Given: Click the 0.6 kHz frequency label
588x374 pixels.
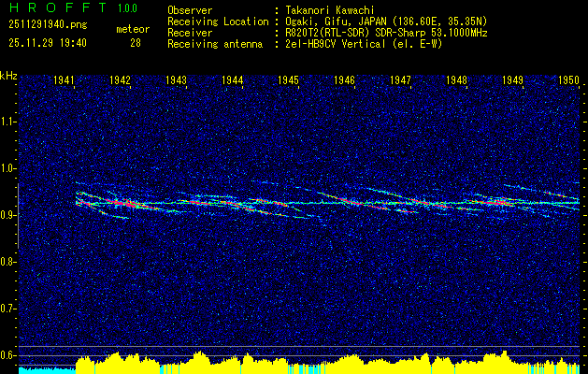Looking at the screenshot, I should click(7, 355).
